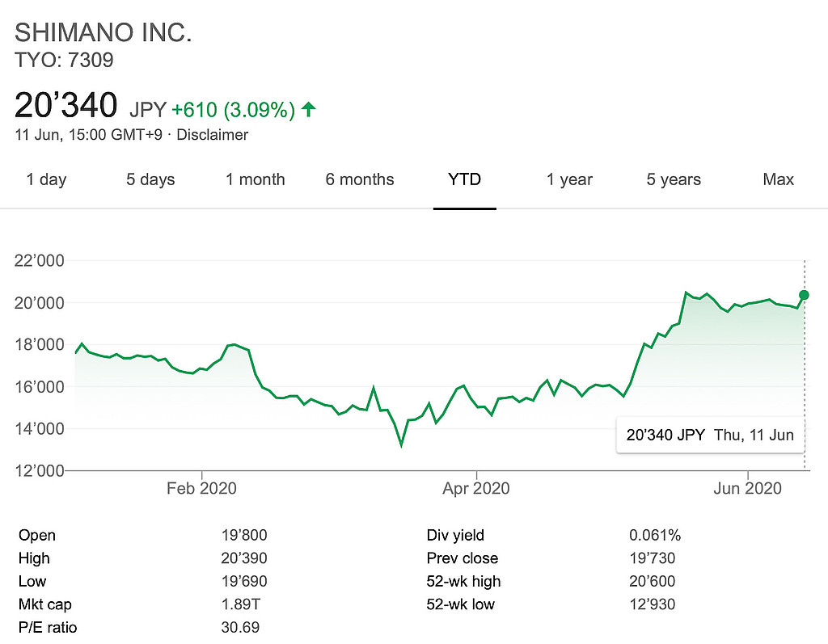This screenshot has height=644, width=828.
Task: Click the 52-wk high value 20'600
Action: tap(652, 581)
